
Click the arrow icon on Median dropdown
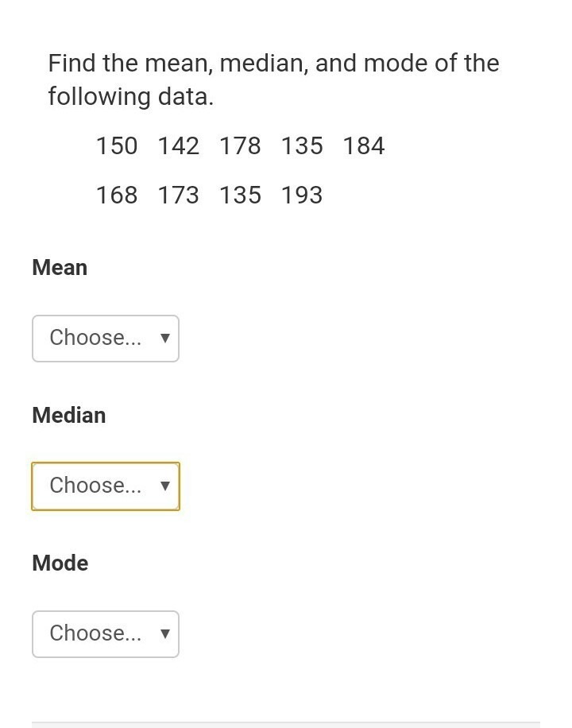[165, 486]
